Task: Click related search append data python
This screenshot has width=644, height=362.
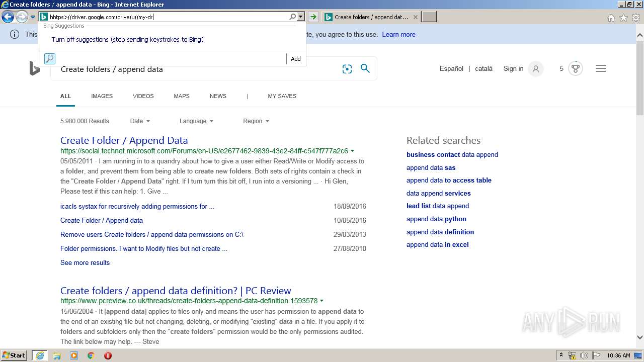Action: [436, 219]
